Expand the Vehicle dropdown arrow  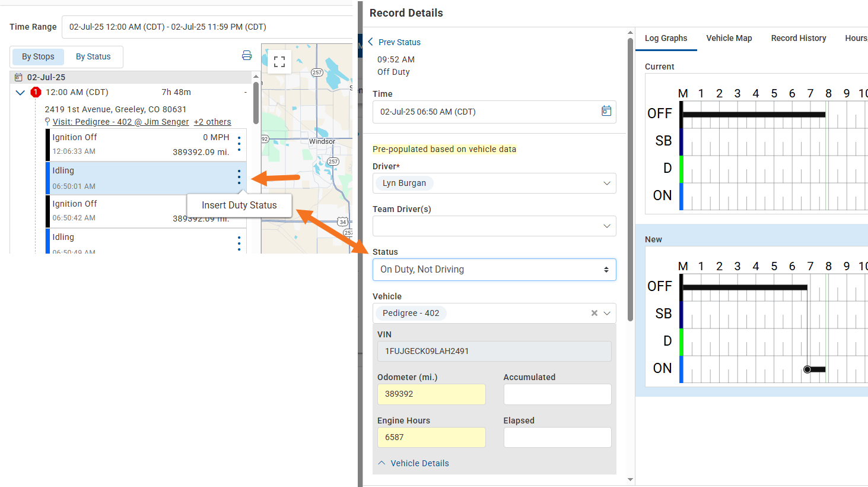tap(607, 313)
